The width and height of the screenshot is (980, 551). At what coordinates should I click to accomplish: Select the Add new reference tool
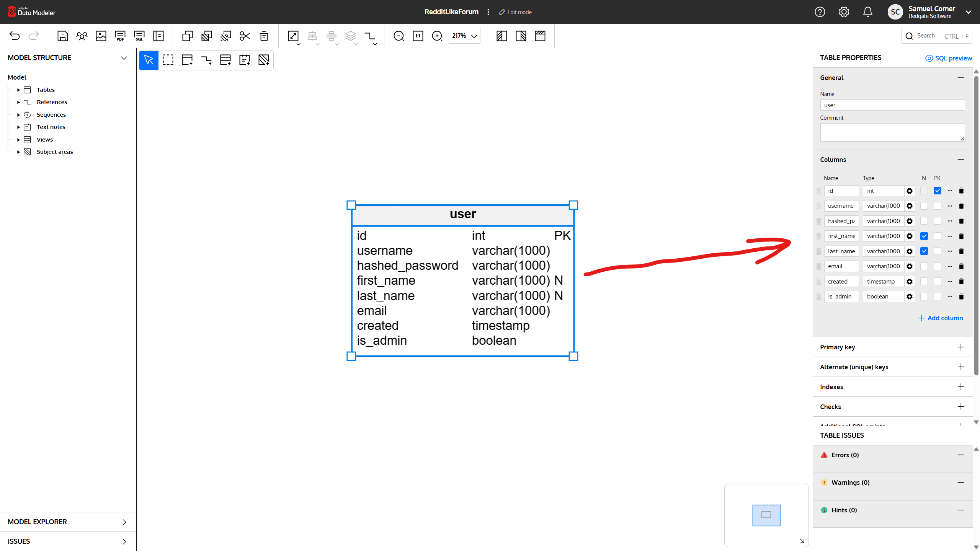point(206,60)
